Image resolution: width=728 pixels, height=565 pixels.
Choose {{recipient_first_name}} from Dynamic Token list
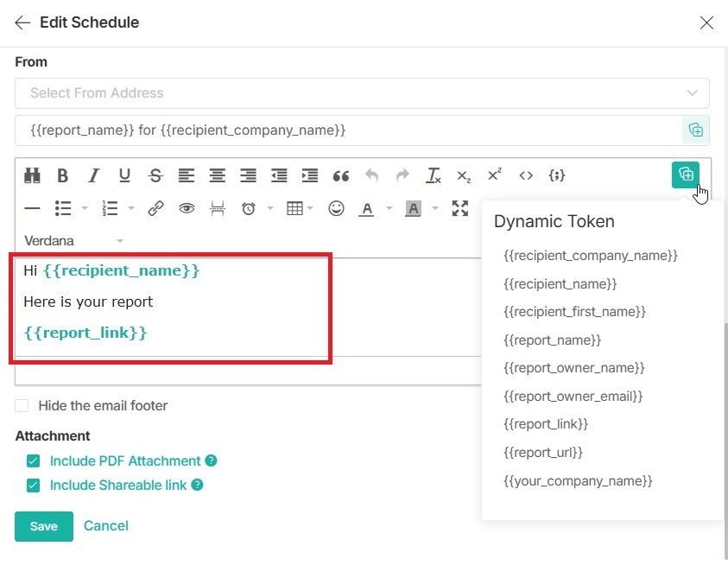[x=574, y=312]
